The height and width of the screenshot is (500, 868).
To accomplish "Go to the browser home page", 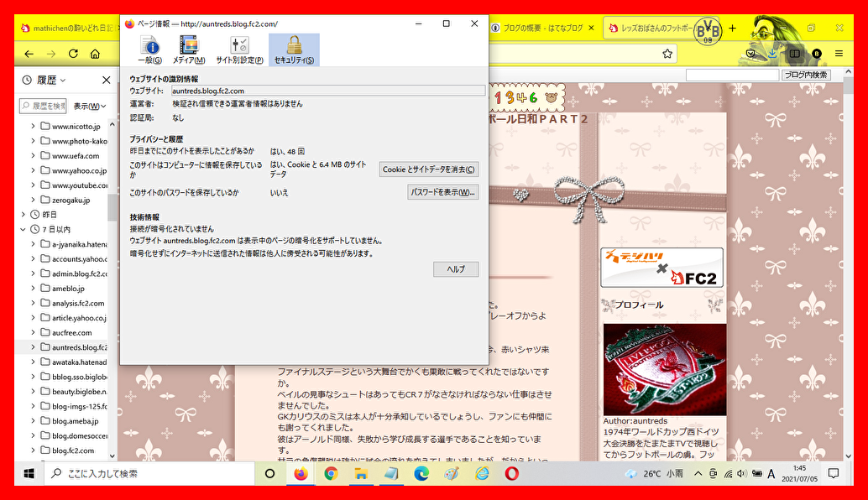I will (x=96, y=53).
